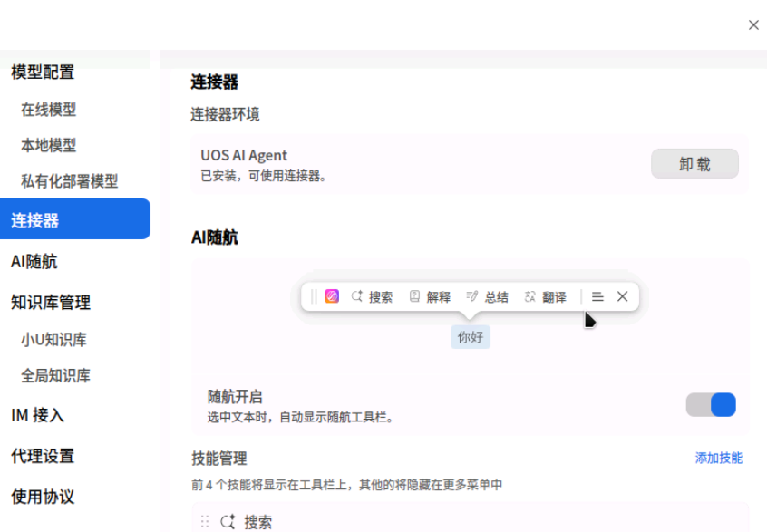This screenshot has width=767, height=532.
Task: Jump to AI随航 section from sidebar
Action: [x=34, y=262]
